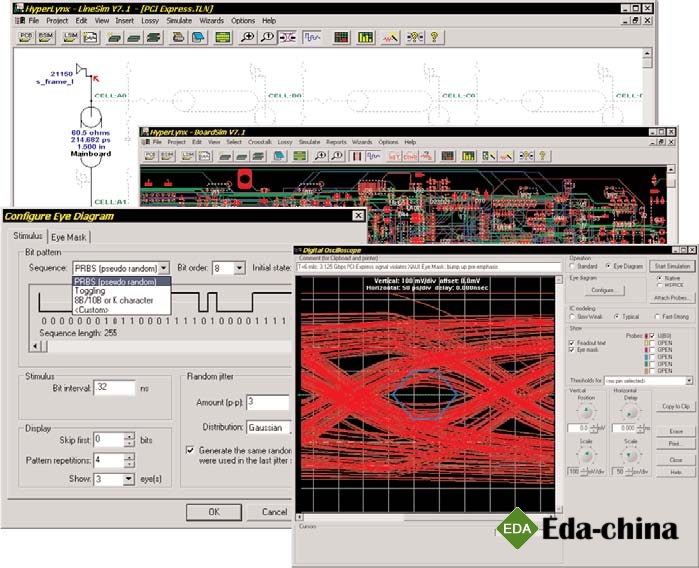Click the green bar chart icon in BoardSim toolbar
This screenshot has width=699, height=568.
tap(468, 156)
